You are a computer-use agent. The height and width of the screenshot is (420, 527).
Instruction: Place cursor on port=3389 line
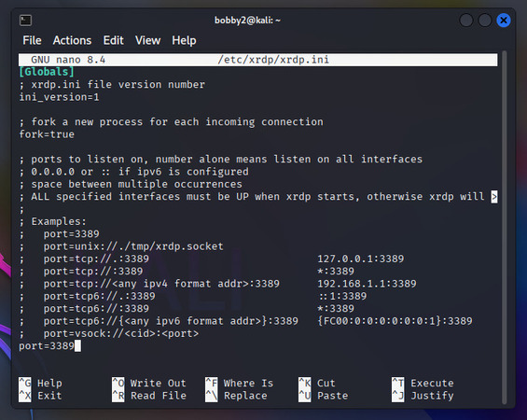47,346
